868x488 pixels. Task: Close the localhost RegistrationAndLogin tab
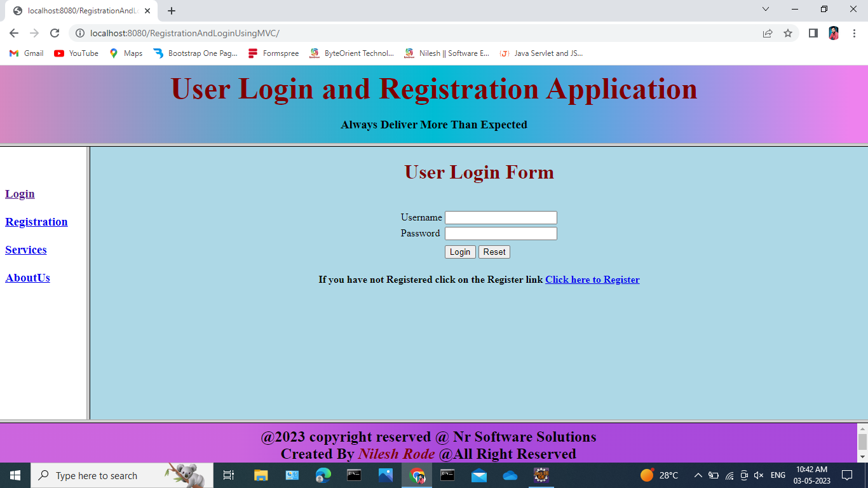[147, 11]
